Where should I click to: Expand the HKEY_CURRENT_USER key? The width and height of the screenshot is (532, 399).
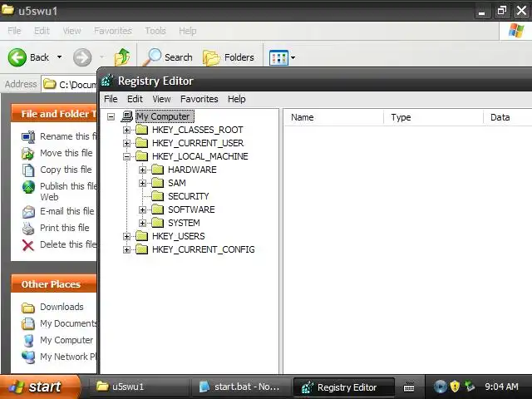126,143
